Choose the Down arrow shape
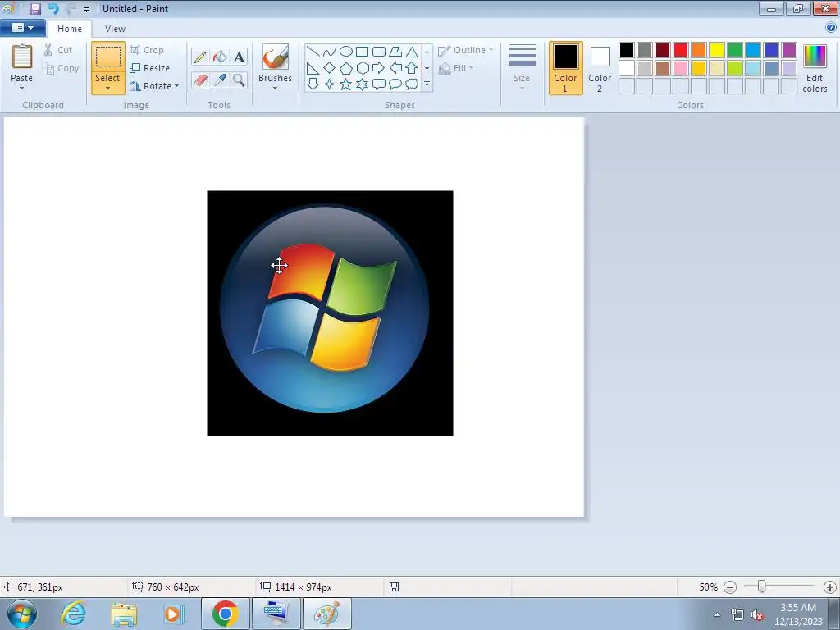 point(313,84)
